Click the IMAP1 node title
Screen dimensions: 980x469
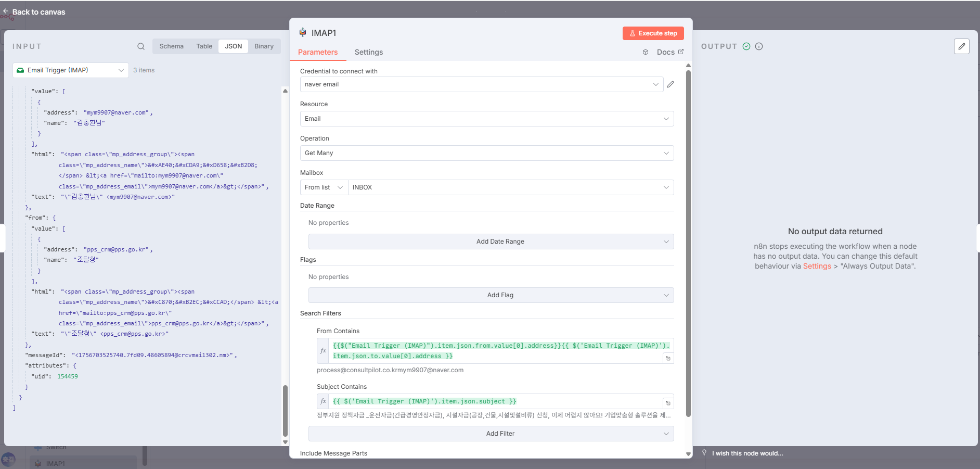[x=324, y=33]
